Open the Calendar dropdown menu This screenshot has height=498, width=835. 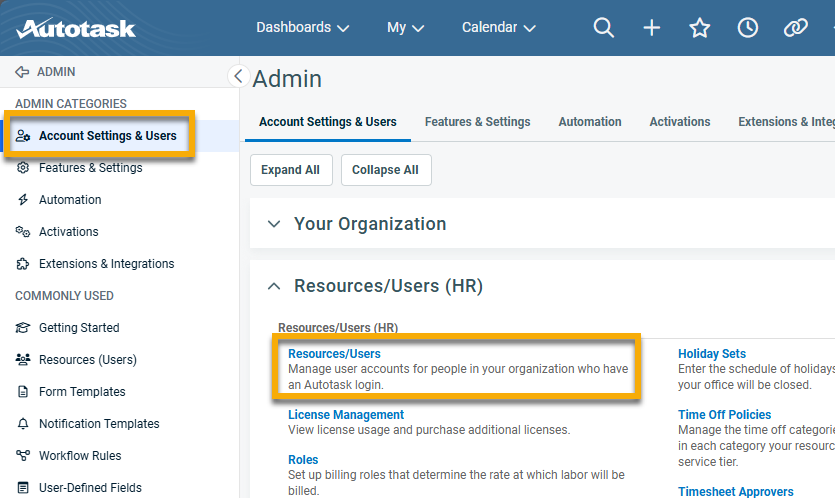pyautogui.click(x=498, y=27)
